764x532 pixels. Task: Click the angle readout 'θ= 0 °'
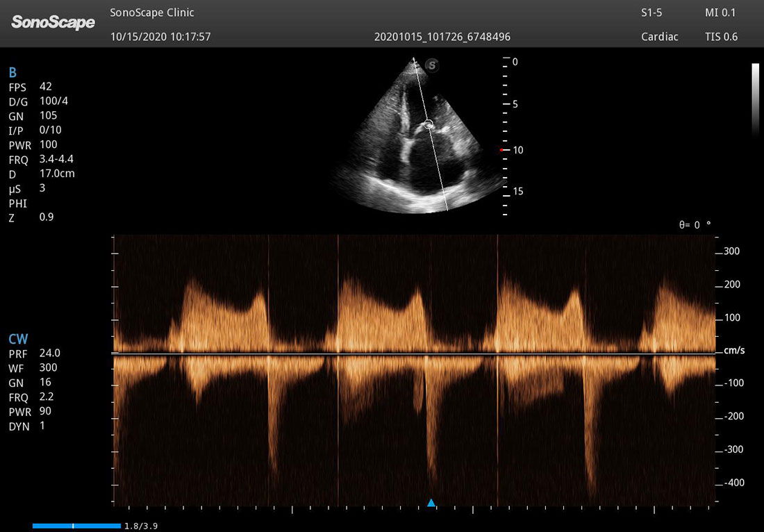(x=695, y=224)
